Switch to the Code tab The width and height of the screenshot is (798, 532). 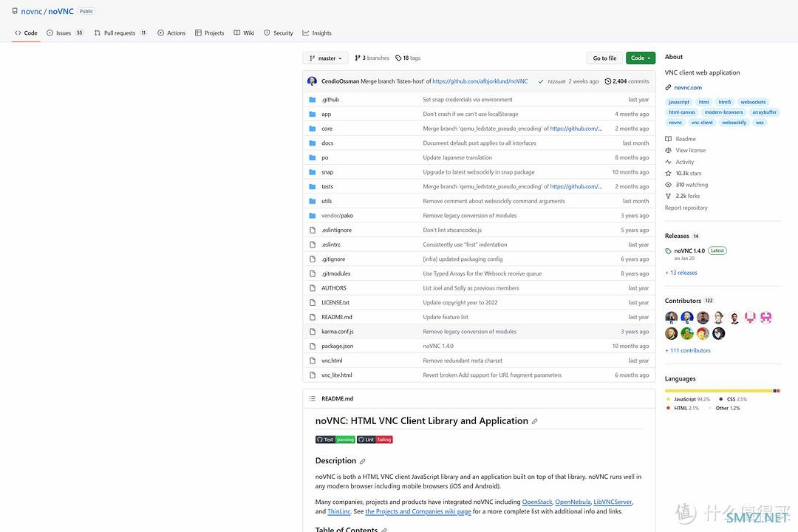[x=26, y=33]
